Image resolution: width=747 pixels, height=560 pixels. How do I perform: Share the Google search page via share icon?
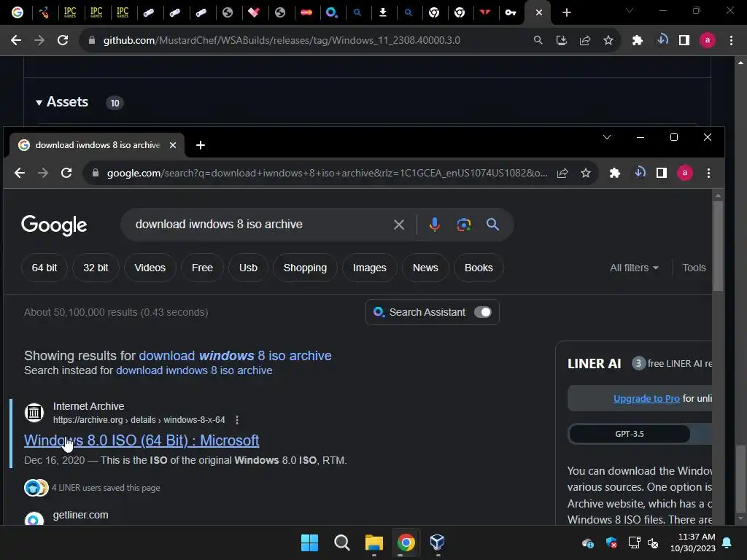[x=562, y=173]
